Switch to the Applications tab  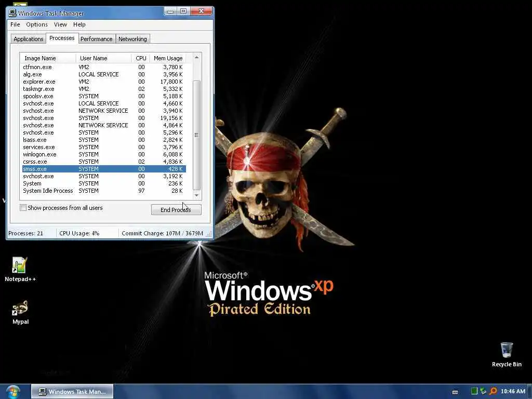coord(29,39)
